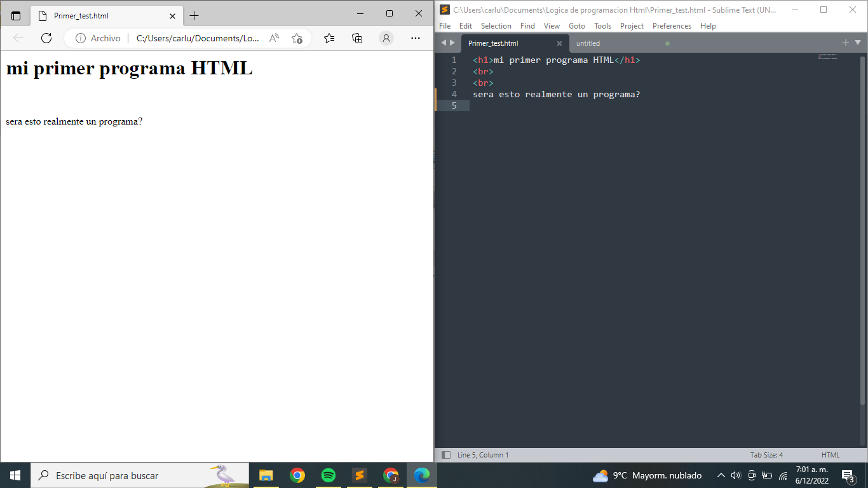
Task: Open the Tools menu in Sublime Text
Action: pyautogui.click(x=602, y=26)
